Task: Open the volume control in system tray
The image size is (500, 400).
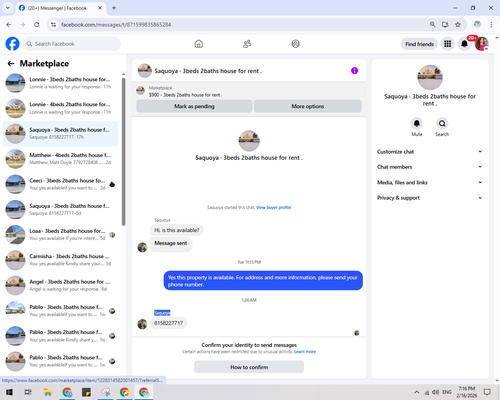Action: point(435,392)
